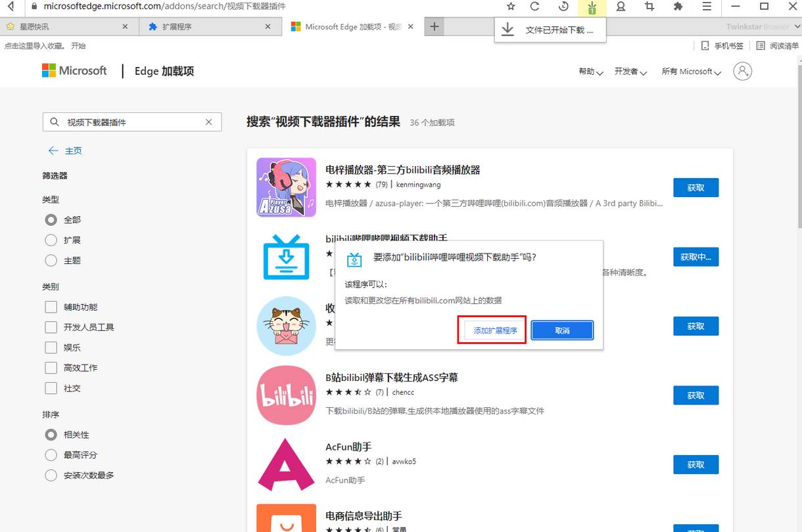This screenshot has width=802, height=532.
Task: Click the download arrow icon in notification popup
Action: pos(507,30)
